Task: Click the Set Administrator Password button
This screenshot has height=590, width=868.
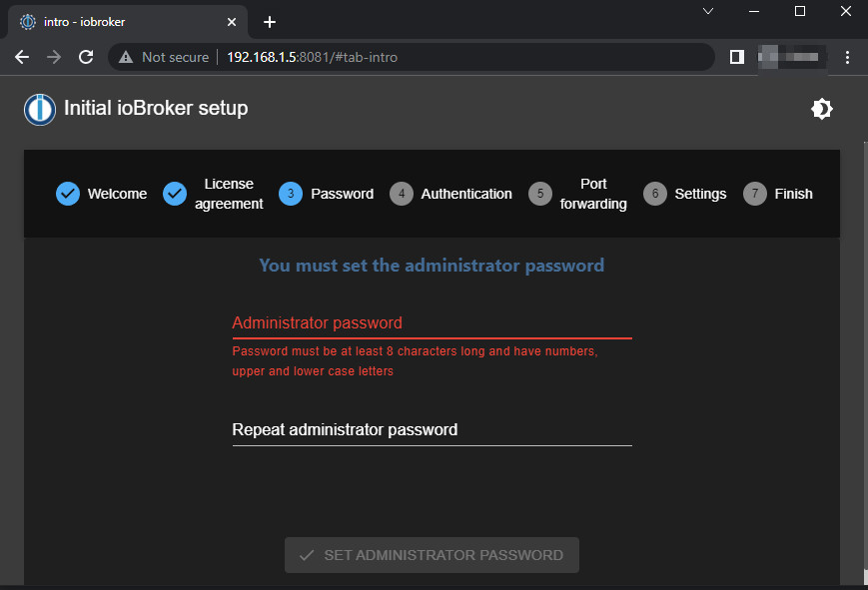Action: coord(432,555)
